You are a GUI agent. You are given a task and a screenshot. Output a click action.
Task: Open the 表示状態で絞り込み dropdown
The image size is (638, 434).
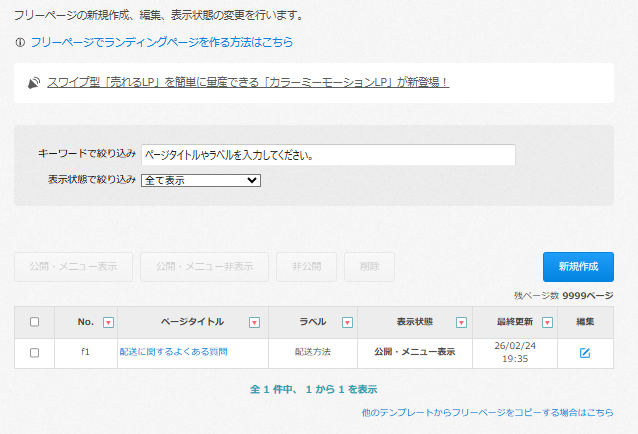click(x=201, y=180)
